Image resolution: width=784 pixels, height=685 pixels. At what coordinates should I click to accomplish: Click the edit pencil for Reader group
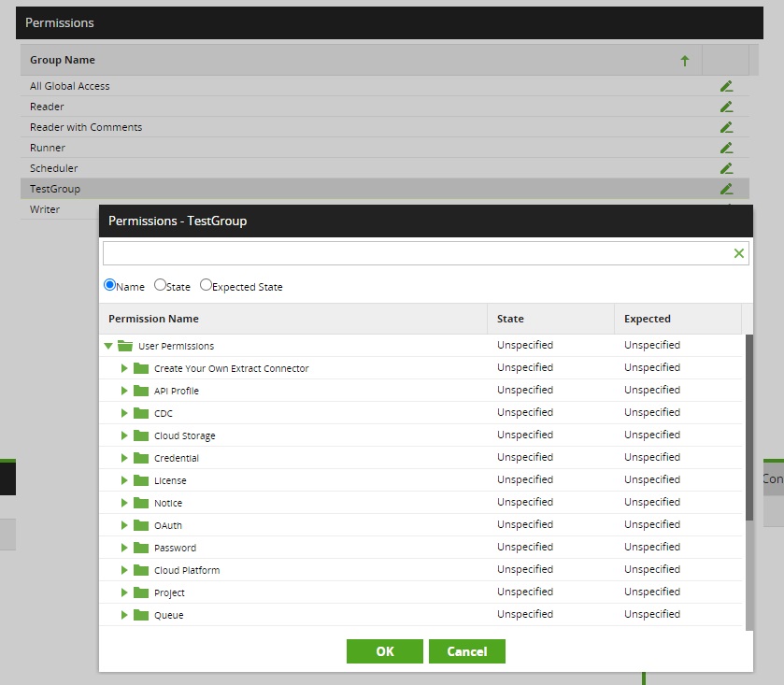click(726, 107)
